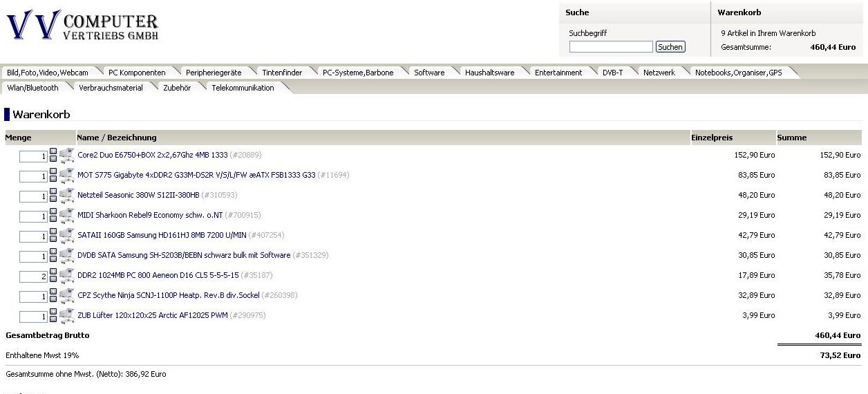Click the cart icon beside Netzteil Seasonic 380W

coord(67,196)
